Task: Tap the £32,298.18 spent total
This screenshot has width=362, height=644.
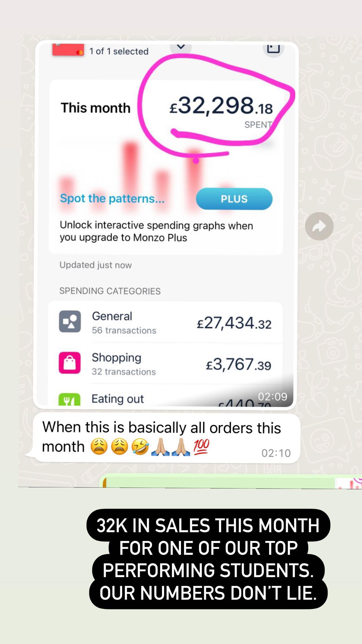Action: [221, 106]
